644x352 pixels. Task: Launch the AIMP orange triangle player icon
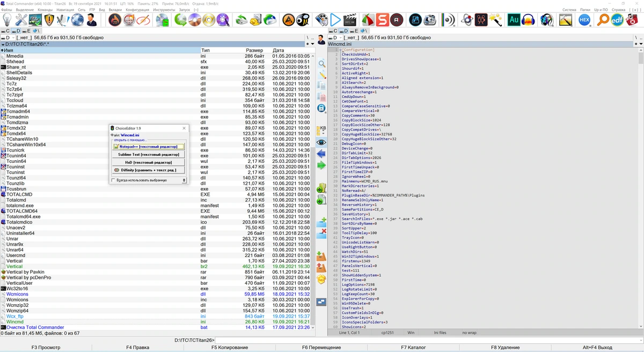(x=288, y=20)
